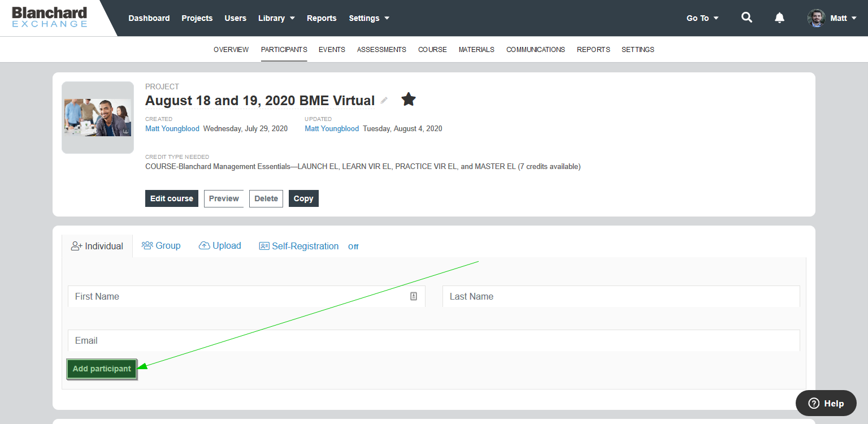This screenshot has width=868, height=424.
Task: Open the Library dropdown menu
Action: [276, 18]
